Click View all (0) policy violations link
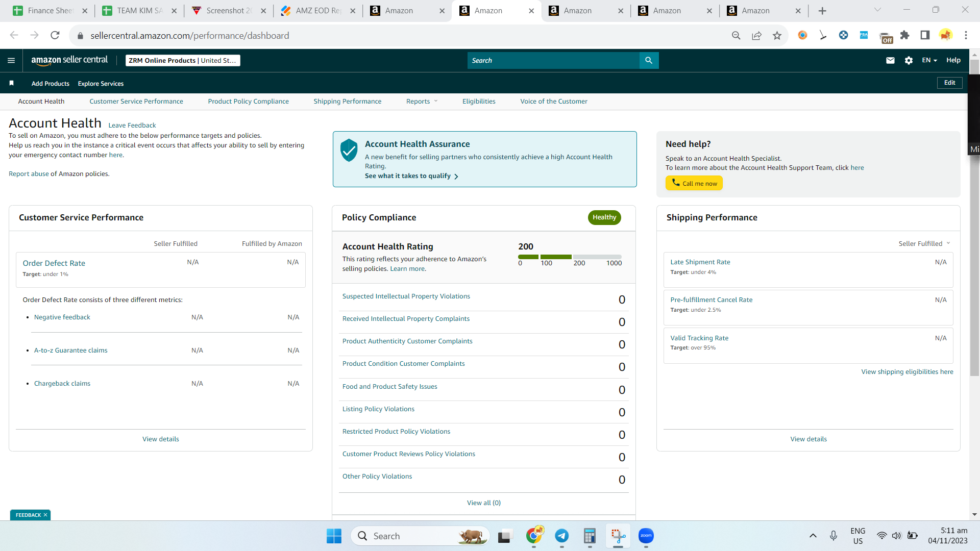Image resolution: width=980 pixels, height=551 pixels. pos(484,503)
